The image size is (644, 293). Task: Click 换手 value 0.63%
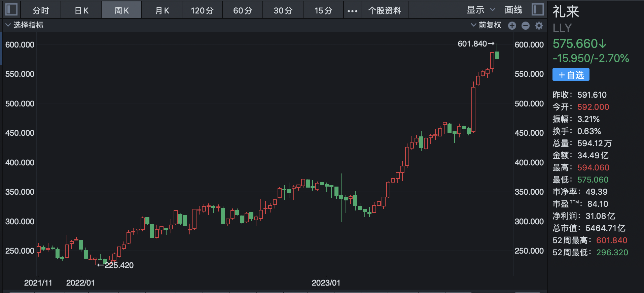(589, 131)
